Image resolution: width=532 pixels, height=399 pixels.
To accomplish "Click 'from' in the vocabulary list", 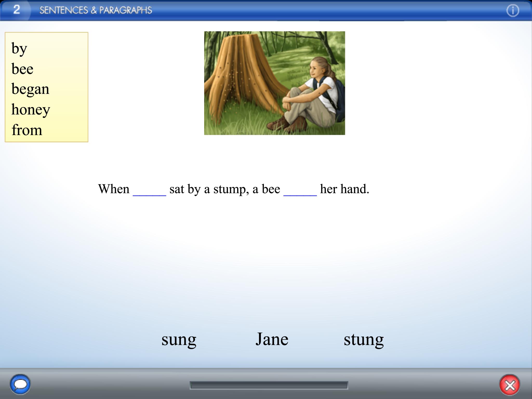I will [26, 130].
